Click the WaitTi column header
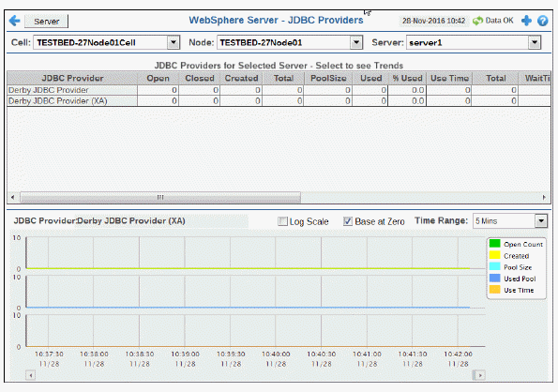This screenshot has height=392, width=558. pos(535,78)
